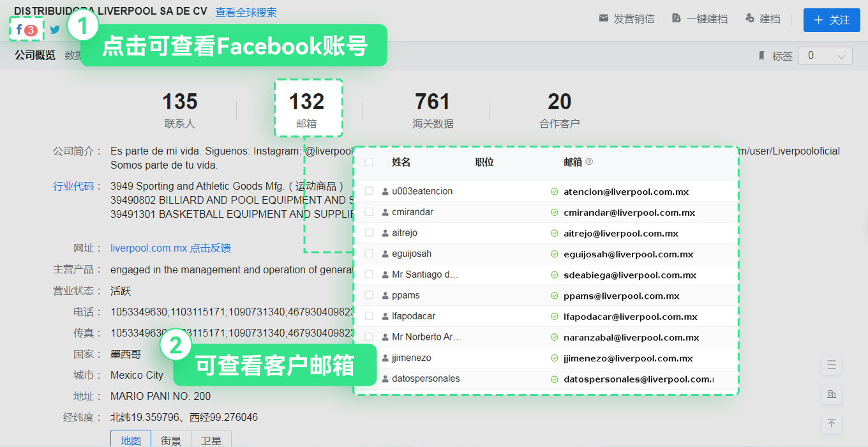Image resolution: width=868 pixels, height=447 pixels.
Task: Click the bookmark 标签 icon
Action: 761,56
